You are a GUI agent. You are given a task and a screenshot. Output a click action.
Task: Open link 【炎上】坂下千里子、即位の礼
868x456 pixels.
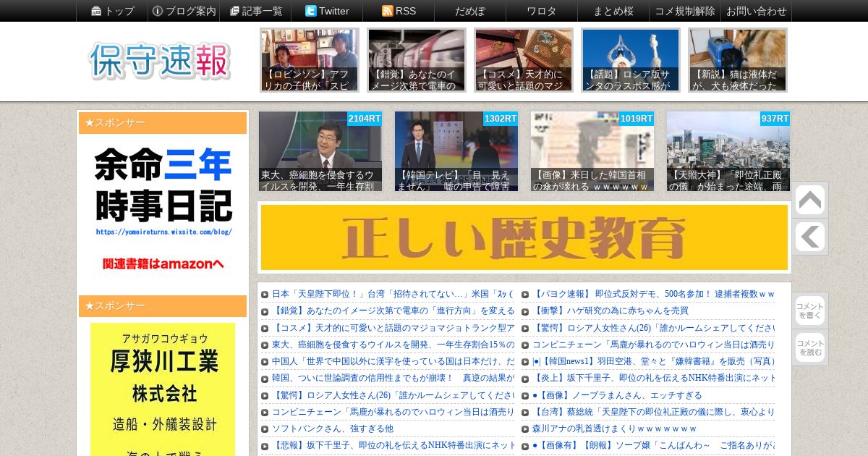point(653,379)
